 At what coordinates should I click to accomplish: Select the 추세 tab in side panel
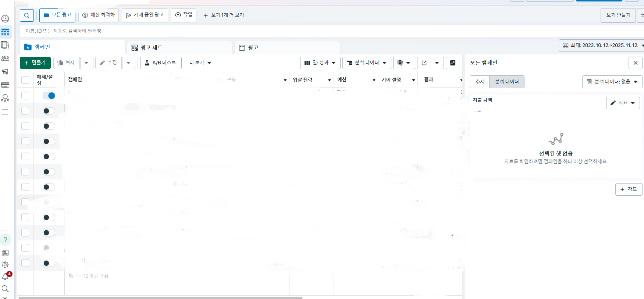(480, 82)
